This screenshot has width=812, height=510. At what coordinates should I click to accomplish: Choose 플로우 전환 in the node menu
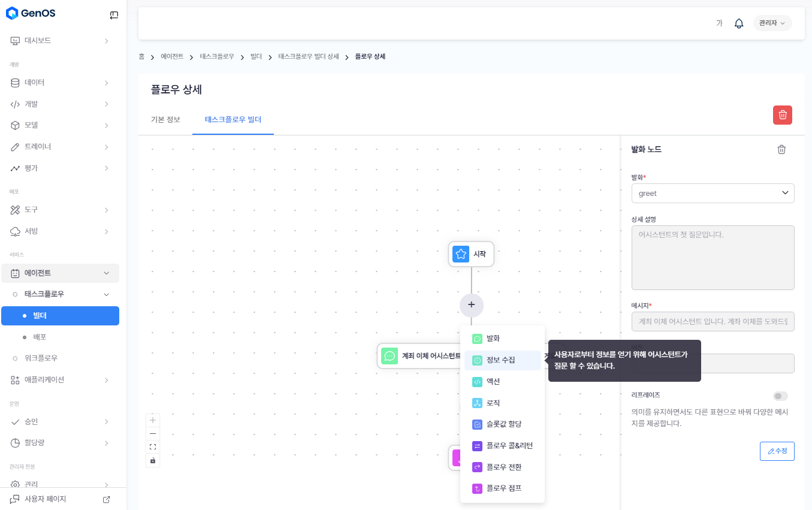(502, 467)
